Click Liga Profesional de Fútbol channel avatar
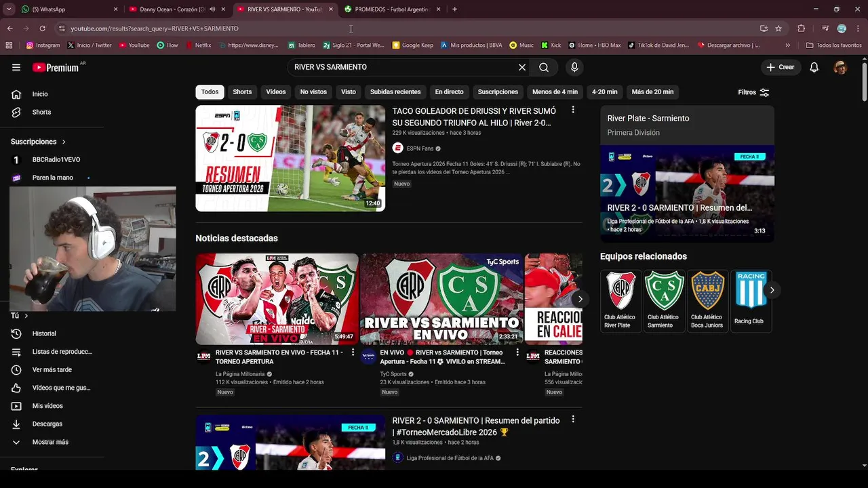 point(398,458)
